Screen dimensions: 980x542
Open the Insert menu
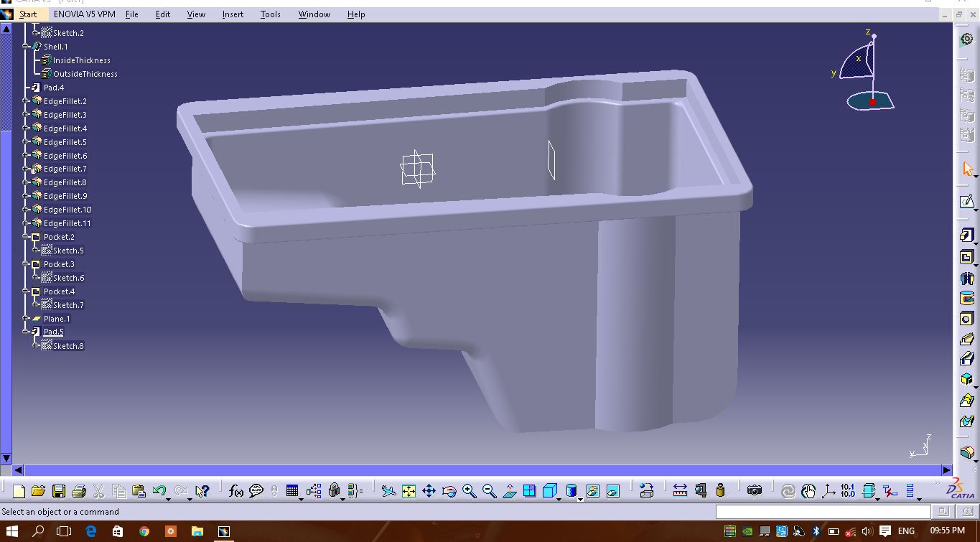(233, 14)
